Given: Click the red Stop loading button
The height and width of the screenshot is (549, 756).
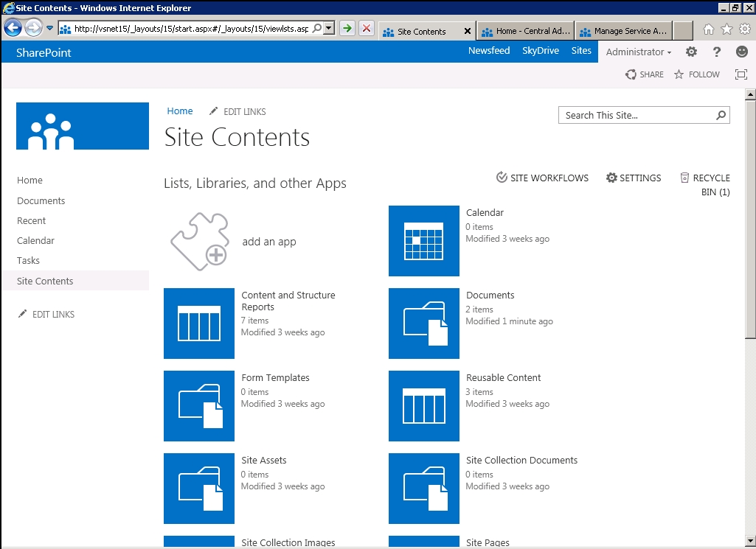Looking at the screenshot, I should pyautogui.click(x=367, y=29).
